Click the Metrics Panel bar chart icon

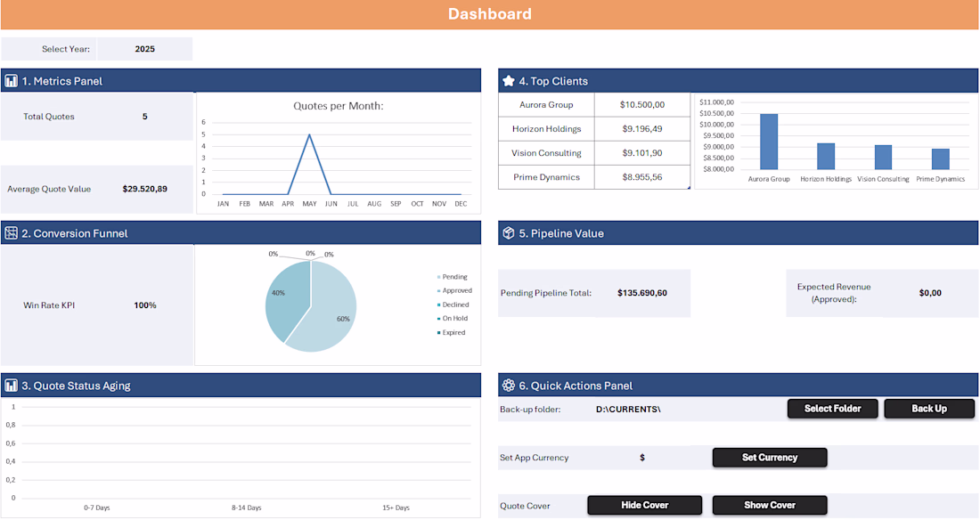(x=12, y=81)
